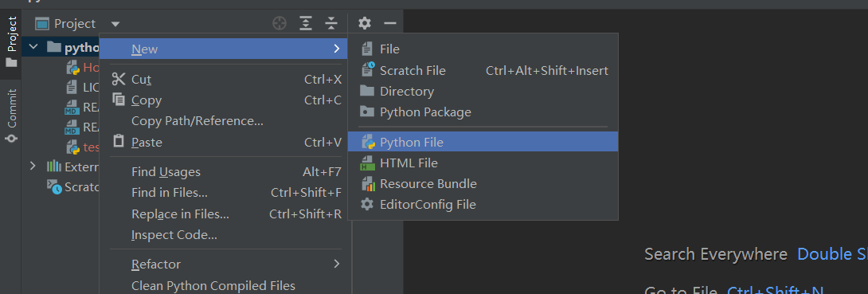Select Replace in Files menu entry

pos(224,214)
